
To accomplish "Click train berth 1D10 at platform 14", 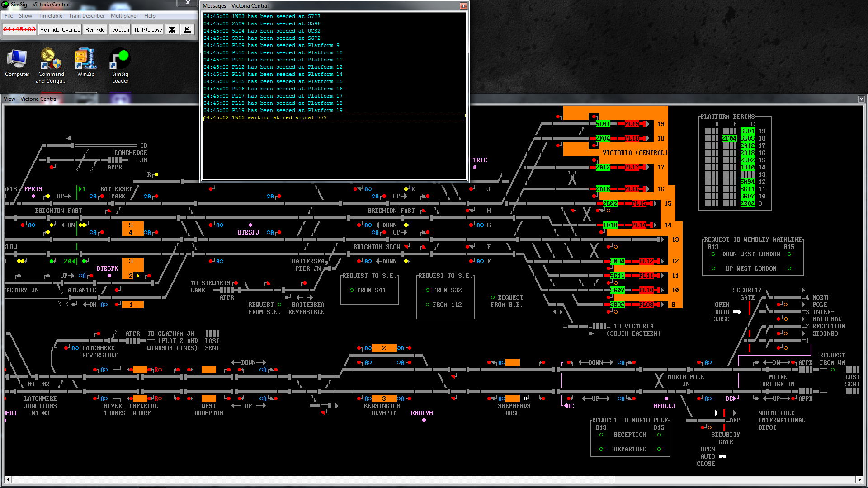I will 610,225.
